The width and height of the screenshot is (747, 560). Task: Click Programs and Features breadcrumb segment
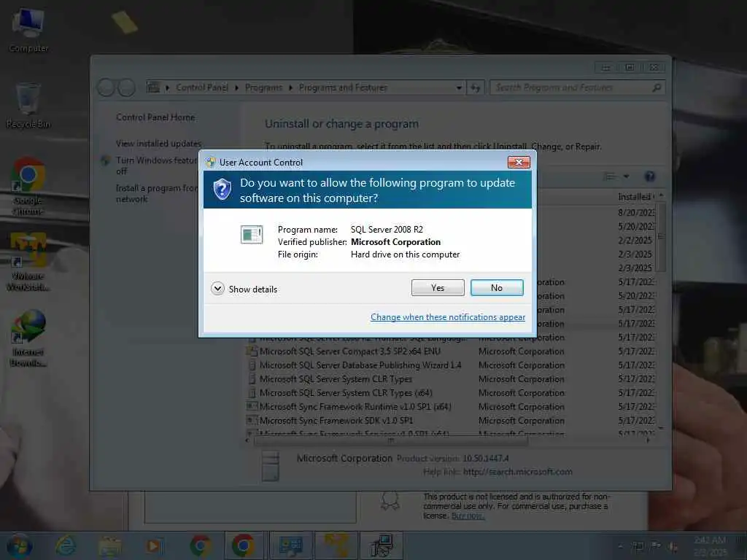pos(343,87)
